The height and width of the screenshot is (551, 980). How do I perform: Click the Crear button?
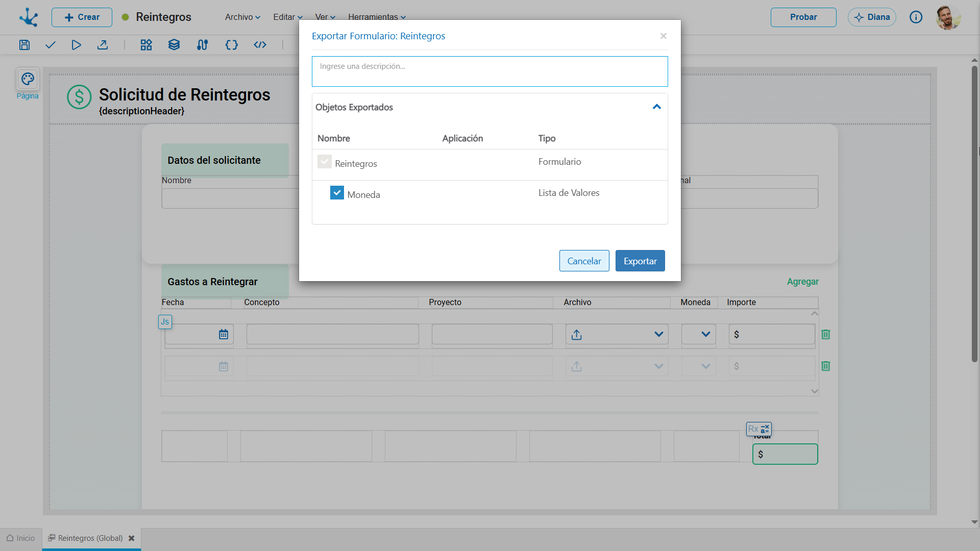point(82,17)
